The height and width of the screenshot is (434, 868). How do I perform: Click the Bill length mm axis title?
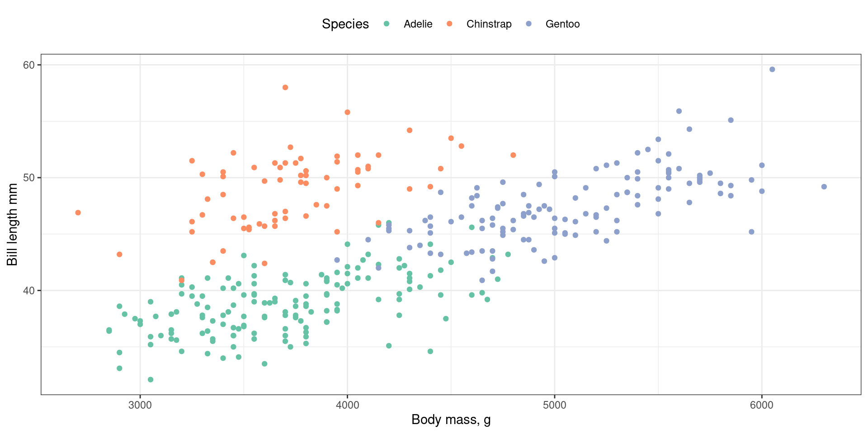point(12,224)
